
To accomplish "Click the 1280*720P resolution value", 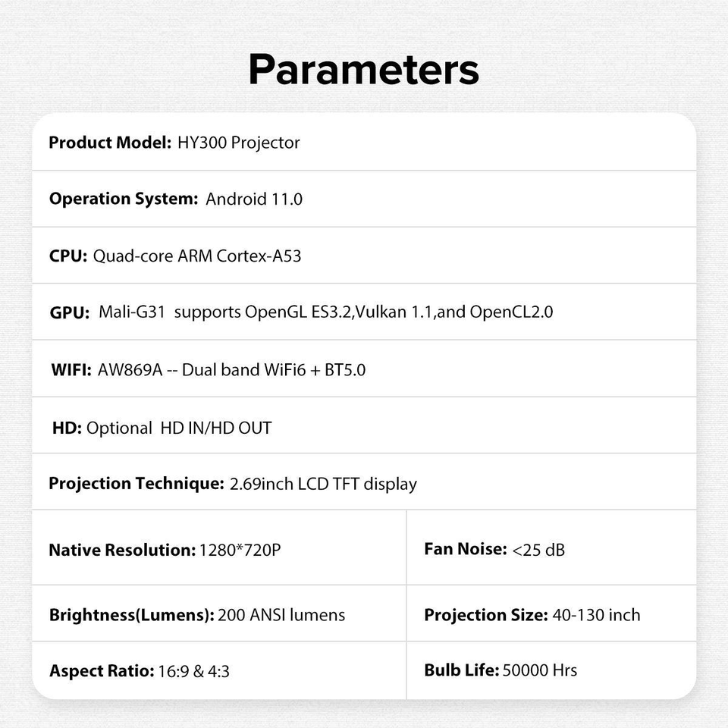I will (240, 550).
